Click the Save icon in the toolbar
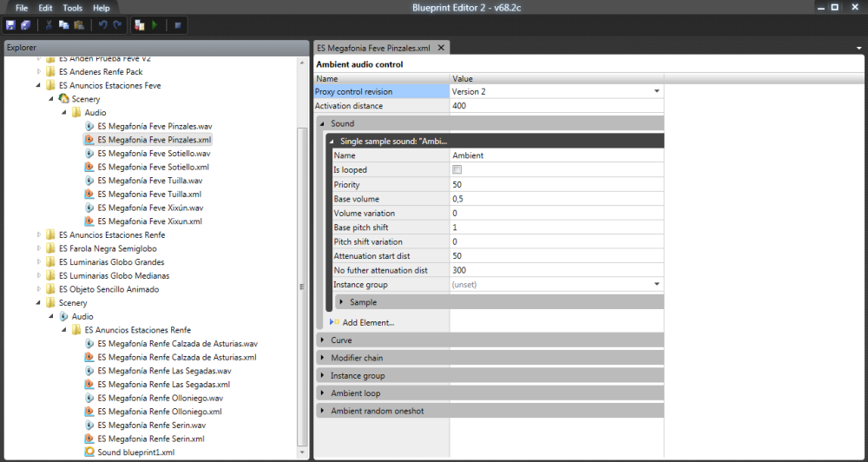Viewport: 868px width, 462px height. click(10, 25)
